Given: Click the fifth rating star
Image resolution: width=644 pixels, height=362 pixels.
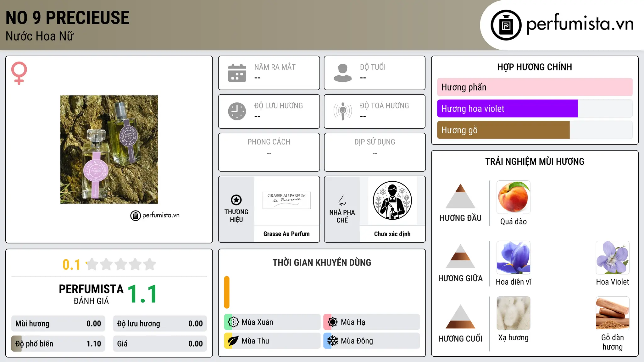Looking at the screenshot, I should coord(150,264).
